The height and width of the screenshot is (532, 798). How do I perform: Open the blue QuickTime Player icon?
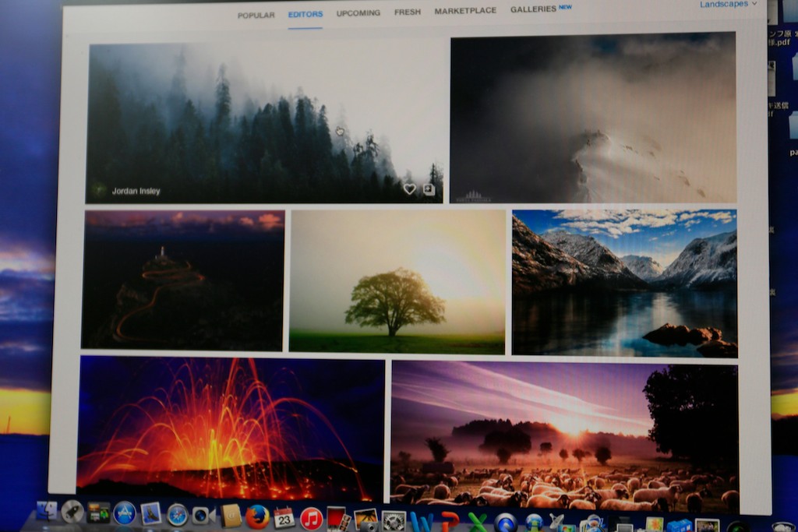506,524
